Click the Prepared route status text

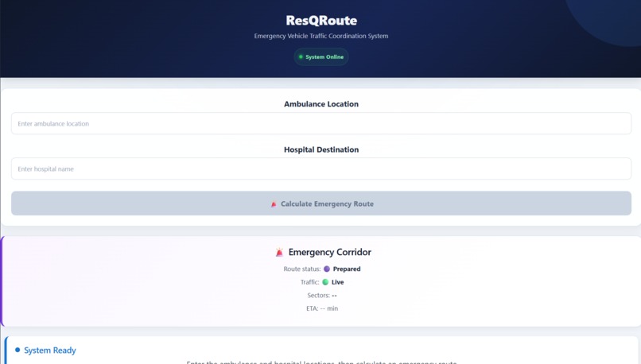point(347,269)
